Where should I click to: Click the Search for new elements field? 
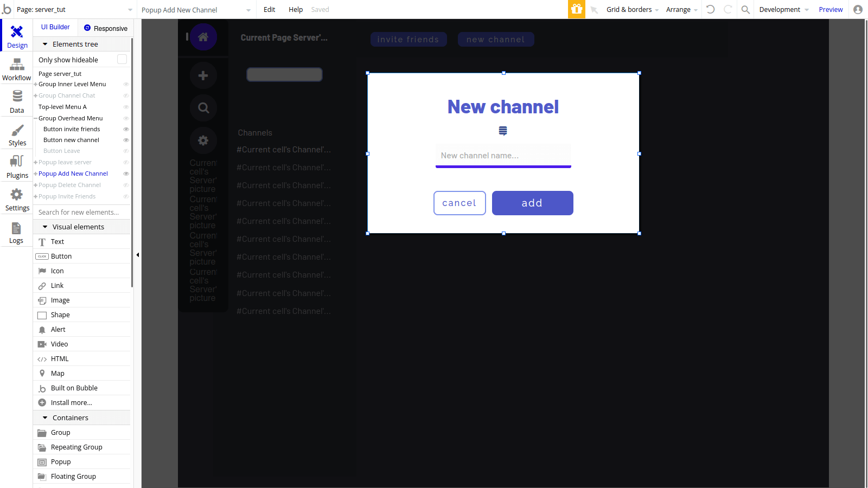81,212
